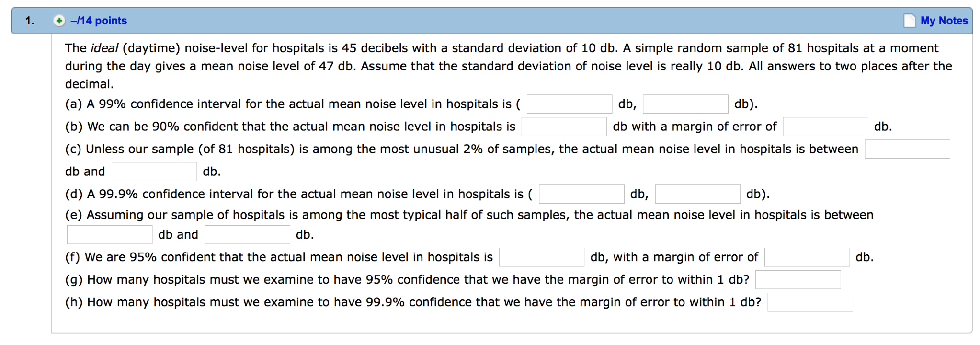Click the sample size box for part (h)
Viewport: 980px width, 345px height.
click(x=810, y=302)
